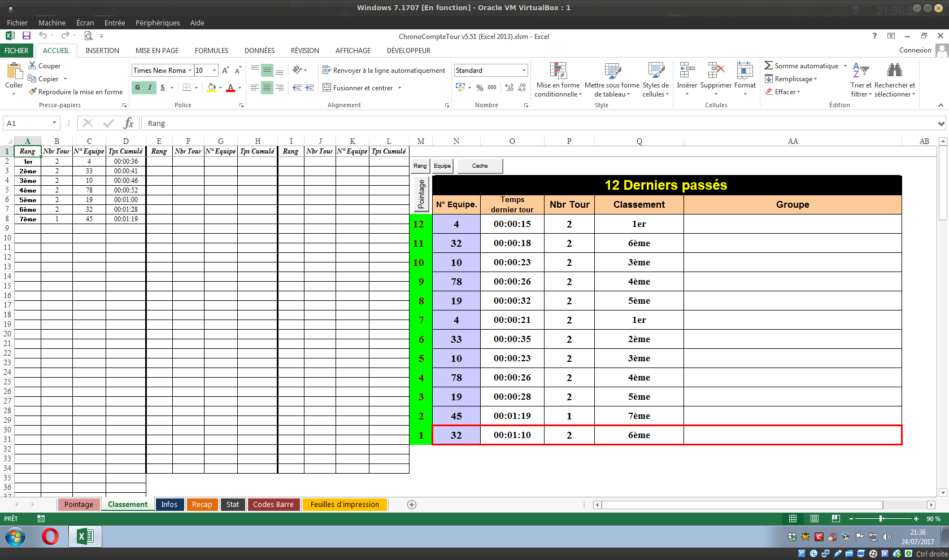Click the Insérer cells icon

(686, 71)
